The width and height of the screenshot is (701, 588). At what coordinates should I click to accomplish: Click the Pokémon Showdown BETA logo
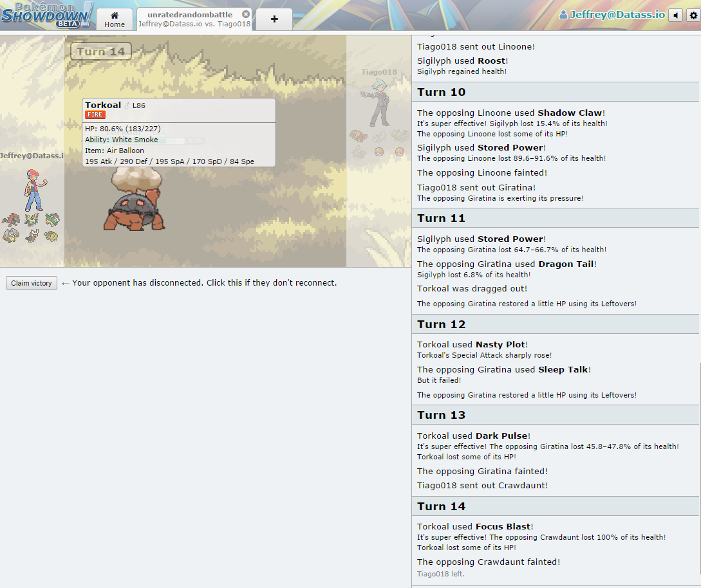46,14
